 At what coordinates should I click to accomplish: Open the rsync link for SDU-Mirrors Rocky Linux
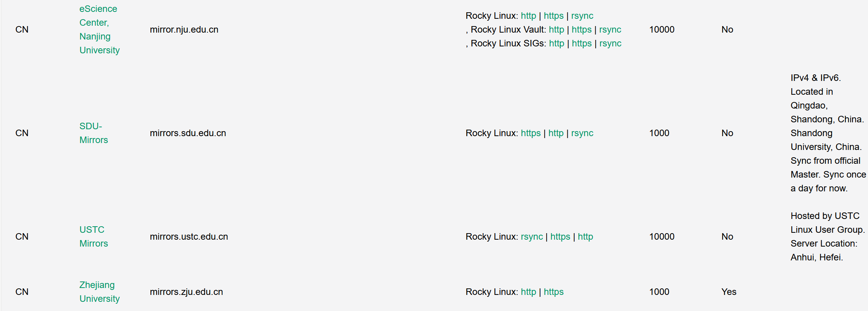pyautogui.click(x=582, y=133)
